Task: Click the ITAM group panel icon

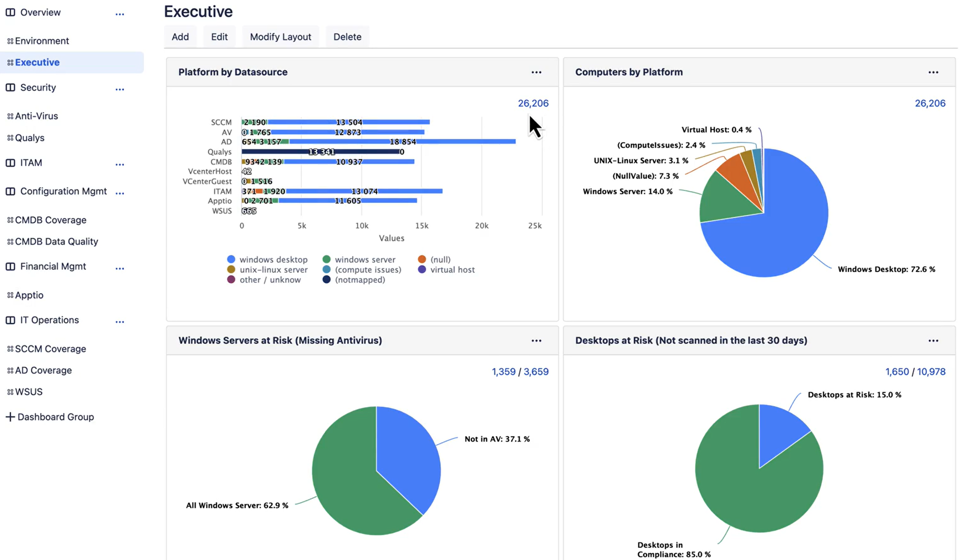Action: (x=10, y=163)
